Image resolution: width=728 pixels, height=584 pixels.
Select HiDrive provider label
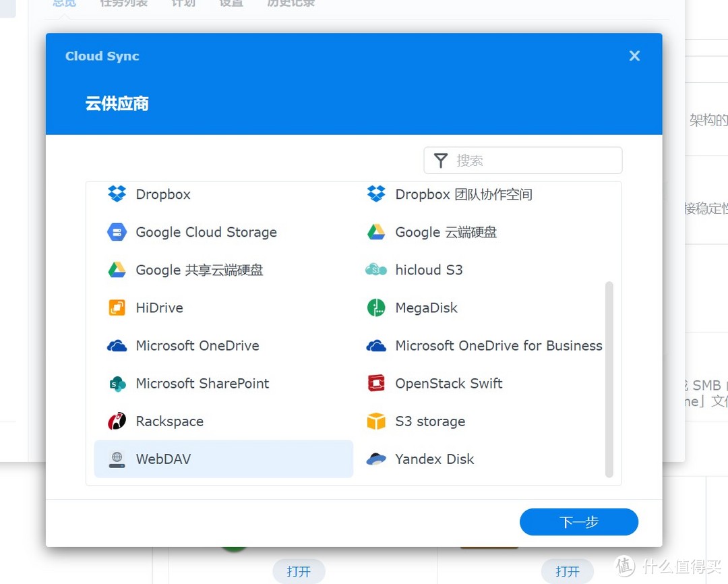coord(159,308)
